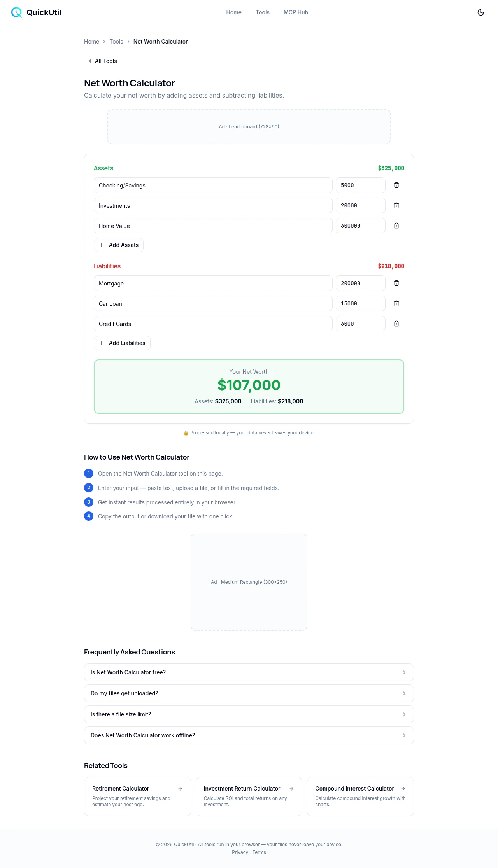The height and width of the screenshot is (868, 498).
Task: Open the Tools menu in top navigation
Action: click(262, 12)
